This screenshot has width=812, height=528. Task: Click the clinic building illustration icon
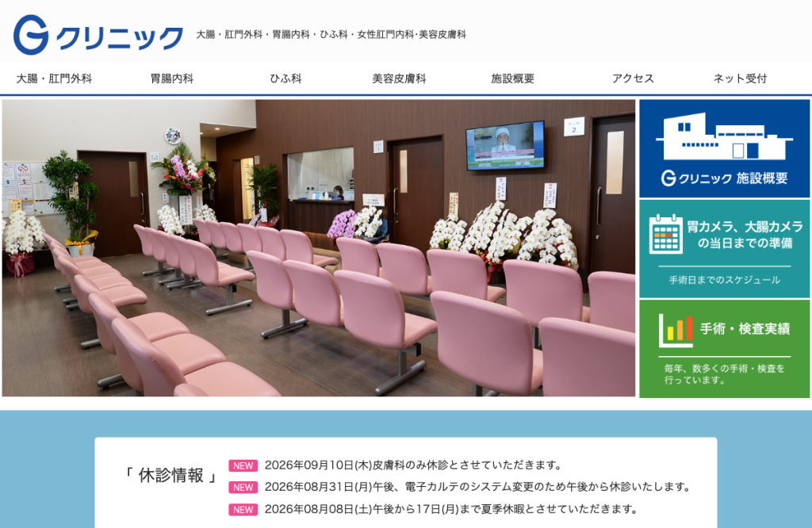[x=724, y=136]
